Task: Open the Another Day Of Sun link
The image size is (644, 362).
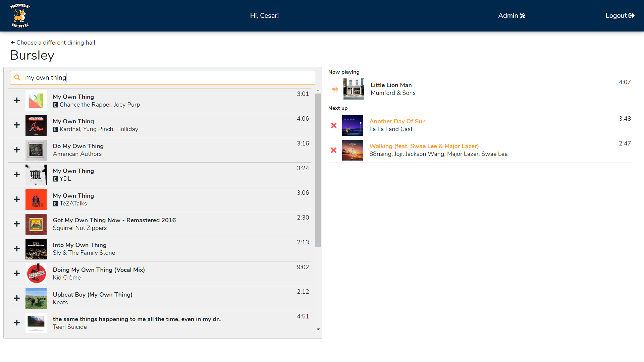Action: pyautogui.click(x=397, y=121)
